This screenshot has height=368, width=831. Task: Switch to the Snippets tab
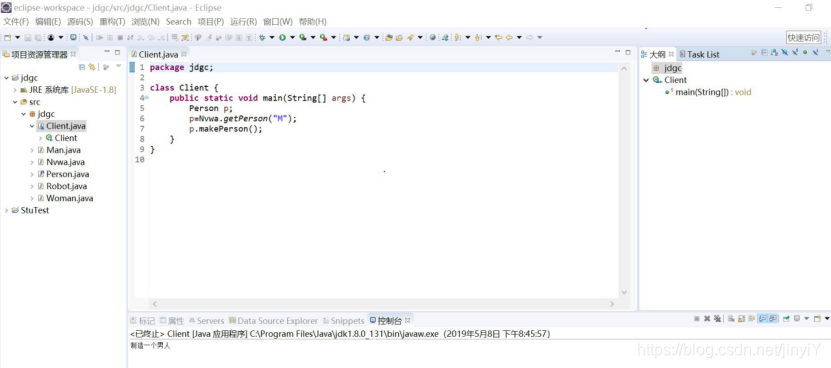click(343, 321)
